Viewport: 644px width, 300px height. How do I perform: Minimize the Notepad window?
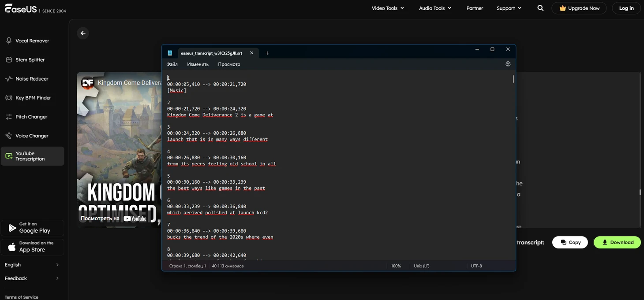point(477,49)
